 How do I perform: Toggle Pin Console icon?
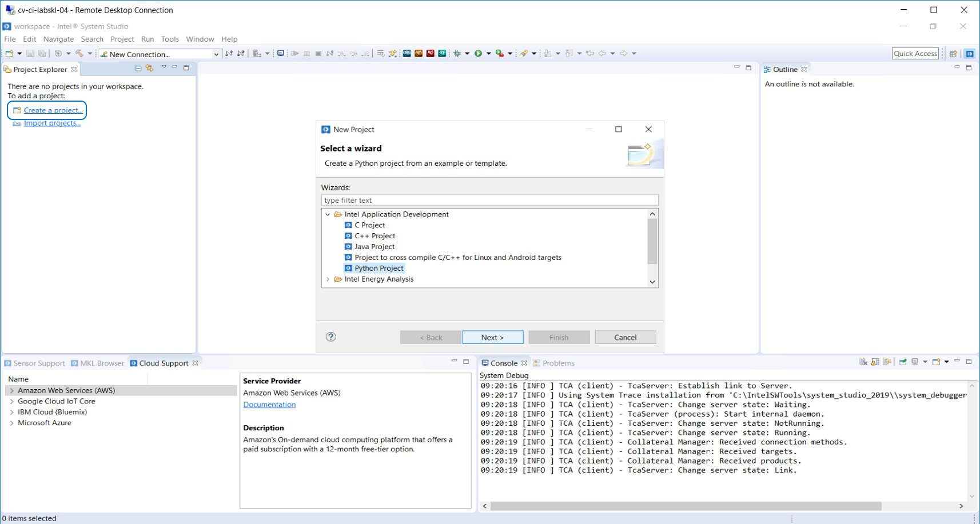[903, 362]
